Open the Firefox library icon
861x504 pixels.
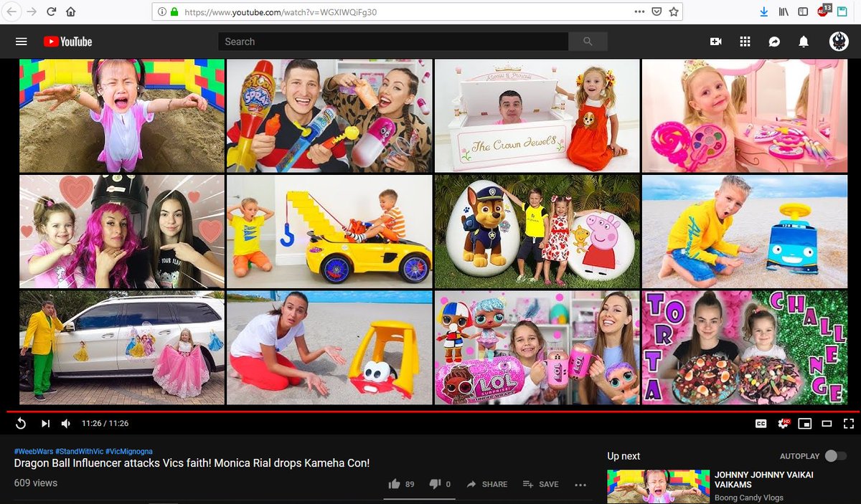coord(784,11)
